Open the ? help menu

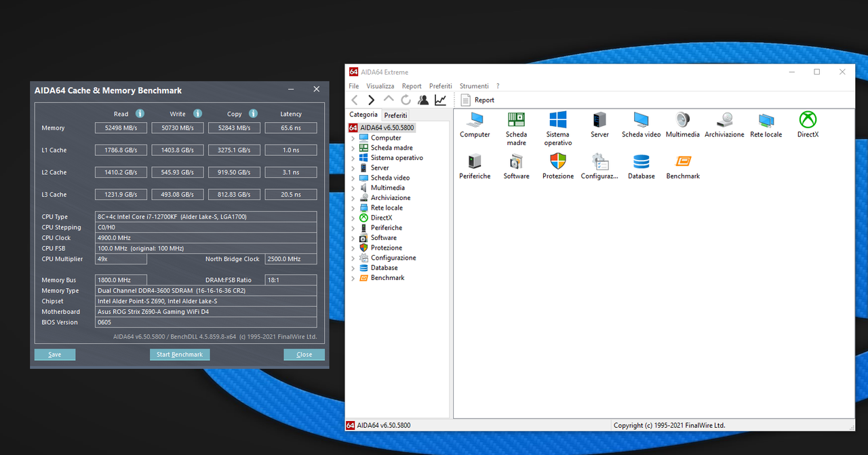[x=498, y=86]
